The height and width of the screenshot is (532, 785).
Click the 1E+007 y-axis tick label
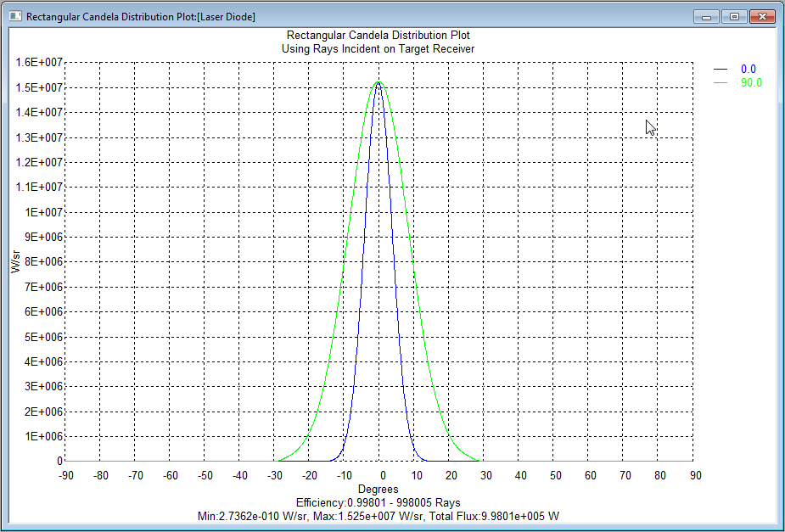(43, 212)
